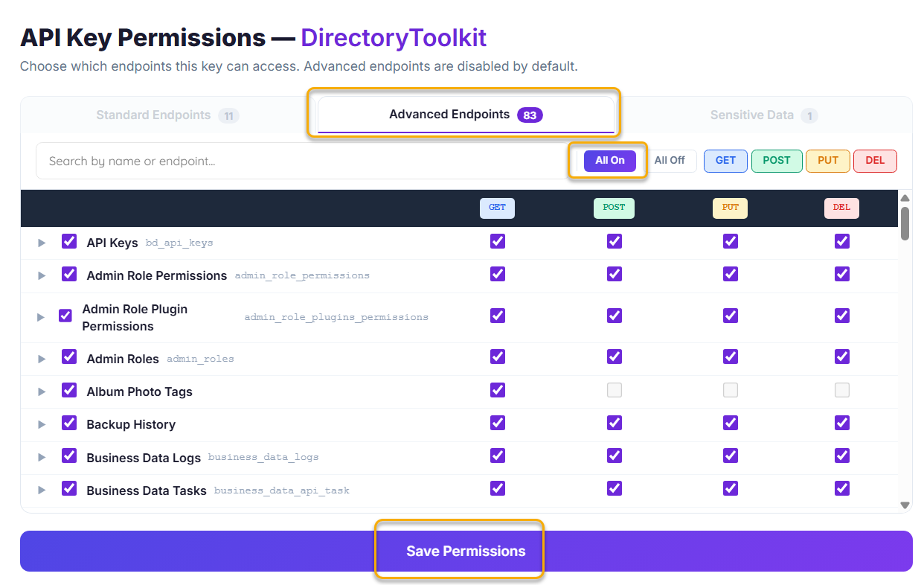924x585 pixels.
Task: Expand the Backup History row
Action: (x=42, y=424)
